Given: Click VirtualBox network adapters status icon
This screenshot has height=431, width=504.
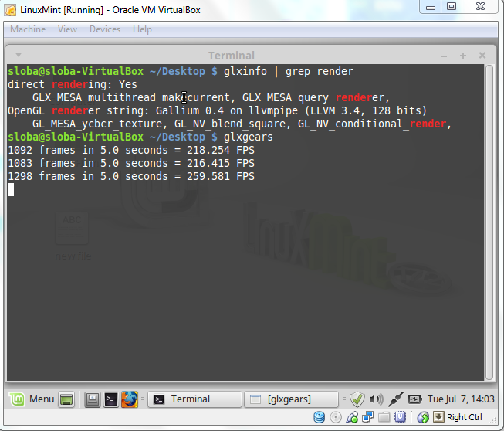Looking at the screenshot, I should tap(367, 418).
